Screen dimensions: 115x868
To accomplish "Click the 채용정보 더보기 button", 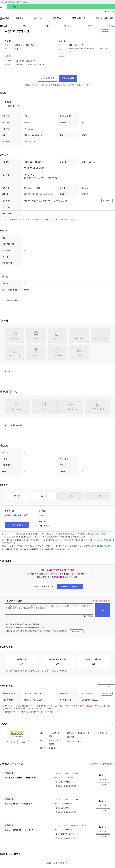I will (103, 733).
